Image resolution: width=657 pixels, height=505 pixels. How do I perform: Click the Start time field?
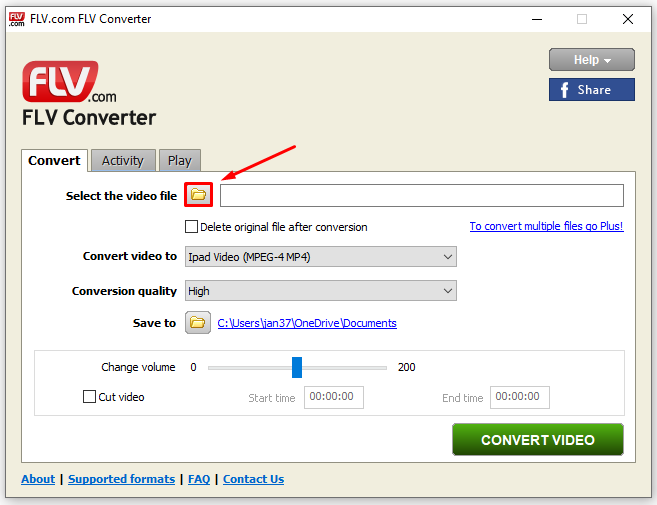[x=334, y=397]
